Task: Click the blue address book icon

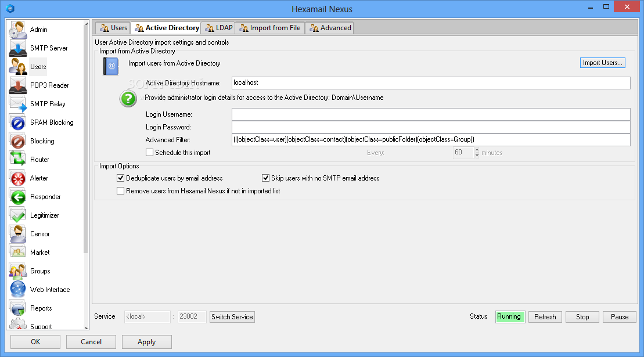Action: coord(111,66)
